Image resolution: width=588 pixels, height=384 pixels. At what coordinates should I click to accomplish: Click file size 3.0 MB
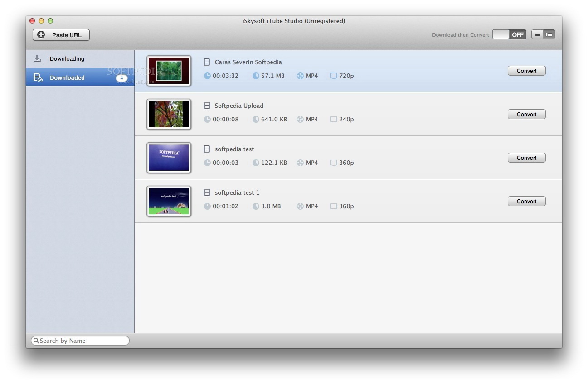pyautogui.click(x=271, y=206)
